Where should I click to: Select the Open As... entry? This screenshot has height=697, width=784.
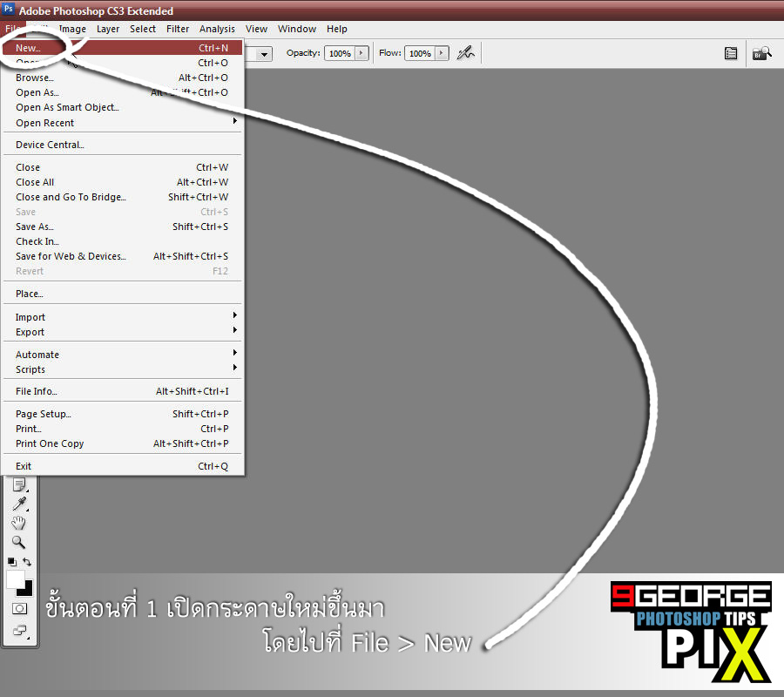pos(123,92)
